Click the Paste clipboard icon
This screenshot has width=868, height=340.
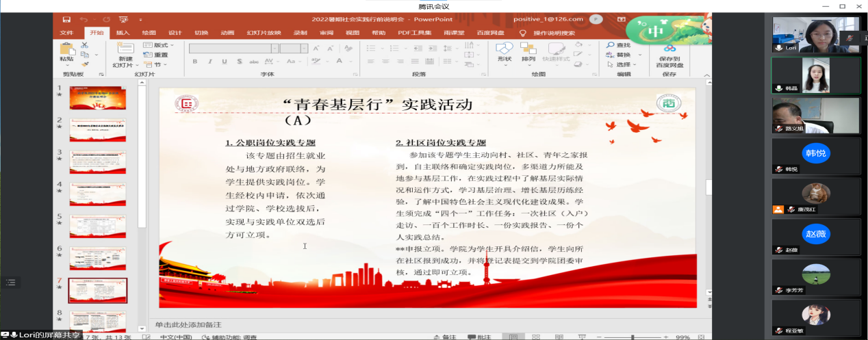[x=66, y=49]
